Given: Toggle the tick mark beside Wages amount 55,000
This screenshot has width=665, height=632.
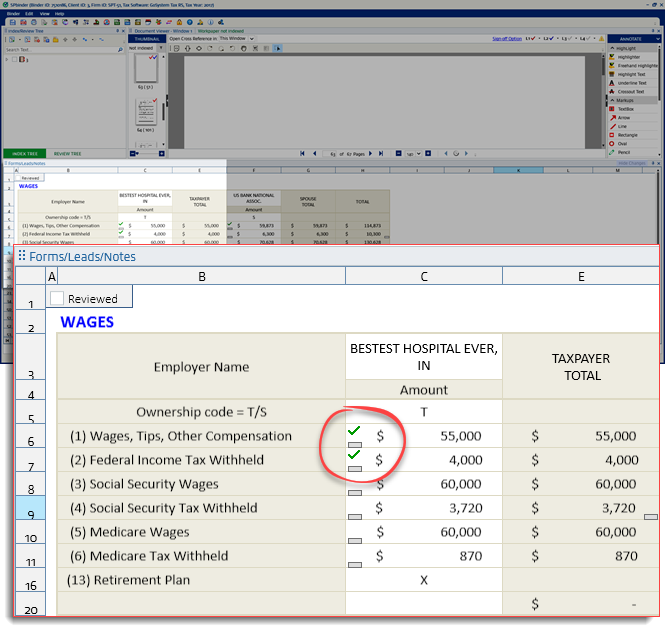Looking at the screenshot, I should coord(354,430).
